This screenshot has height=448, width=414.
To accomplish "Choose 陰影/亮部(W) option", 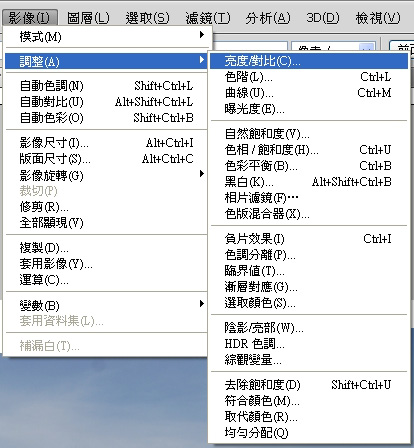I will point(309,328).
